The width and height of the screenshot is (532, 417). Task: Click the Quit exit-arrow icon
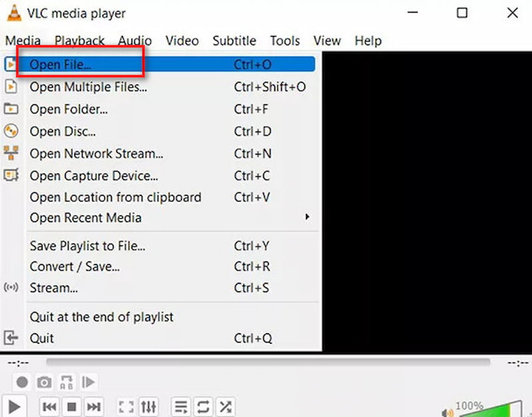point(11,338)
